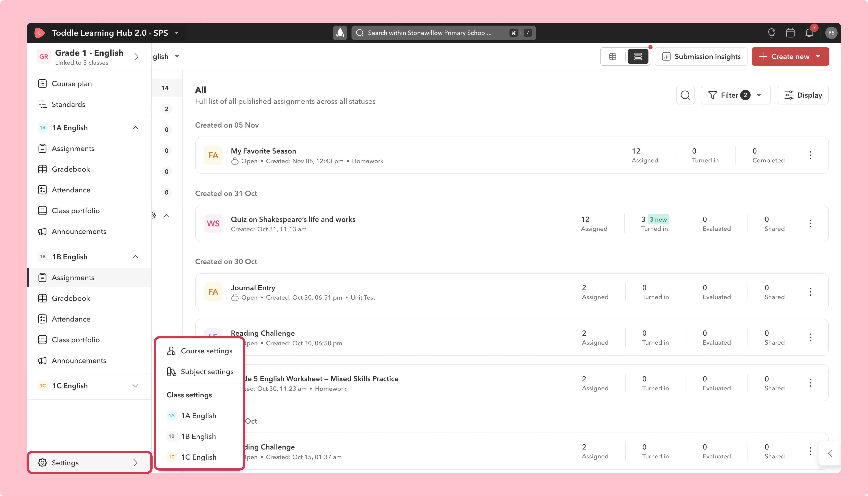The width and height of the screenshot is (868, 496).
Task: Select 1B English class settings
Action: [200, 436]
